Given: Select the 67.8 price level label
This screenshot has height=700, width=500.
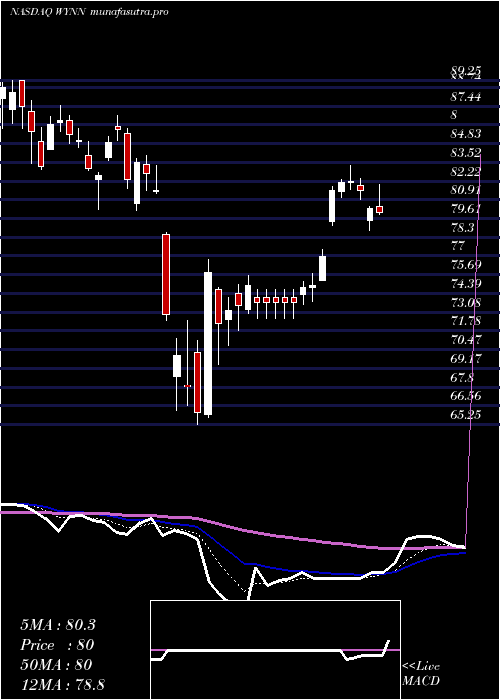Looking at the screenshot, I should click(x=462, y=378).
